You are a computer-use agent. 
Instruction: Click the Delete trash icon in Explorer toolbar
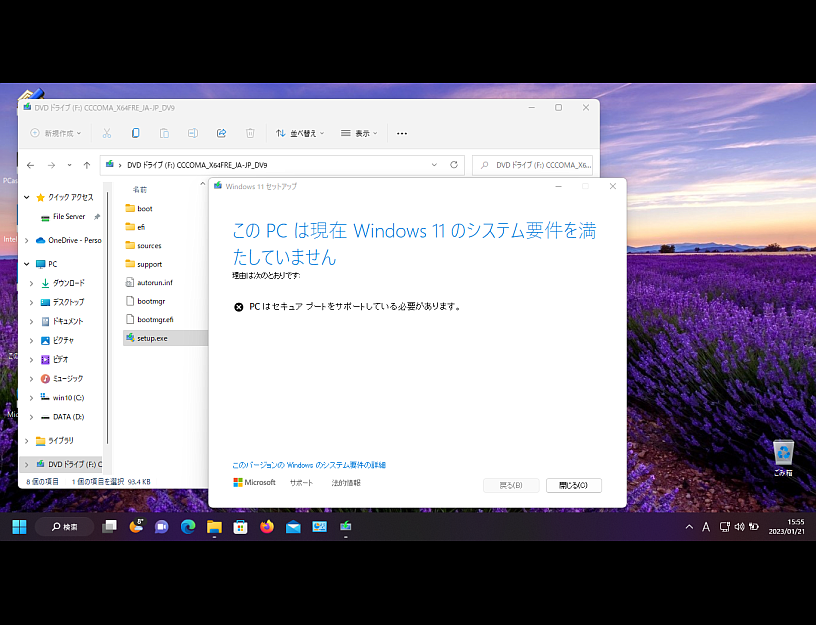pyautogui.click(x=250, y=133)
